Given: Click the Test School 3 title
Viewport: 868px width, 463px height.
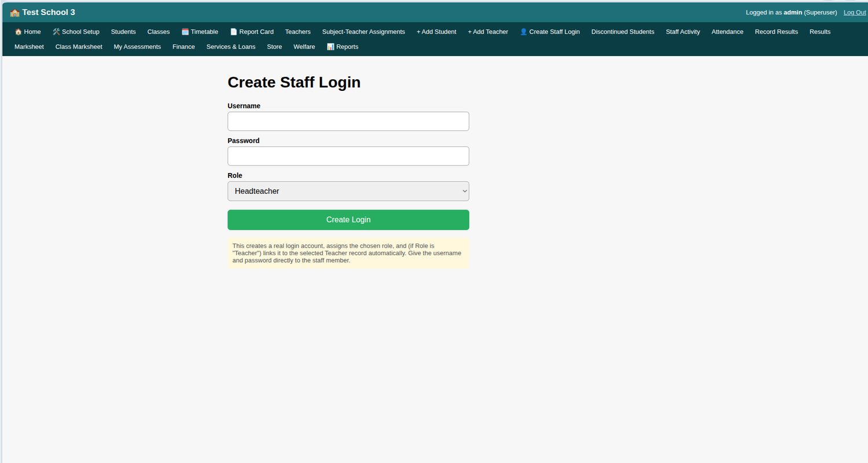Looking at the screenshot, I should point(49,13).
